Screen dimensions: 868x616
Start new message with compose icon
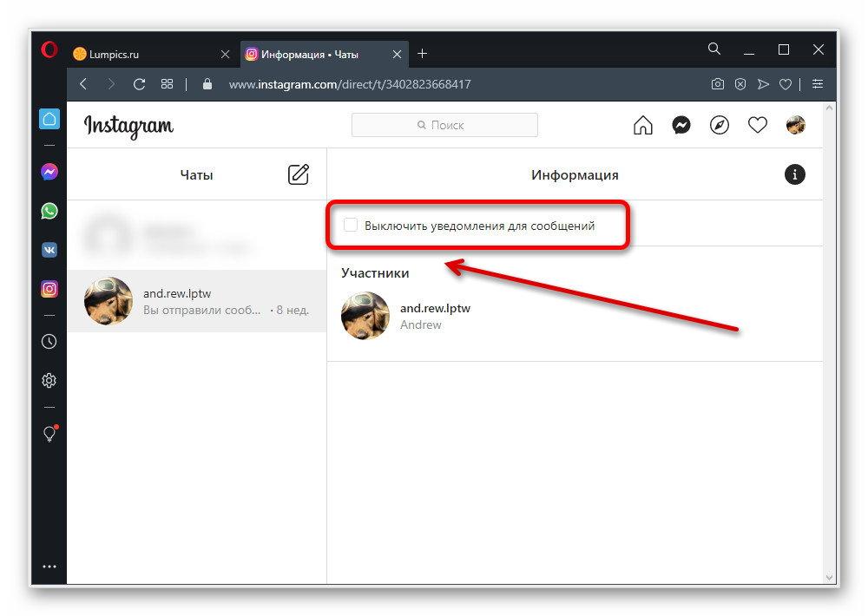tap(299, 174)
